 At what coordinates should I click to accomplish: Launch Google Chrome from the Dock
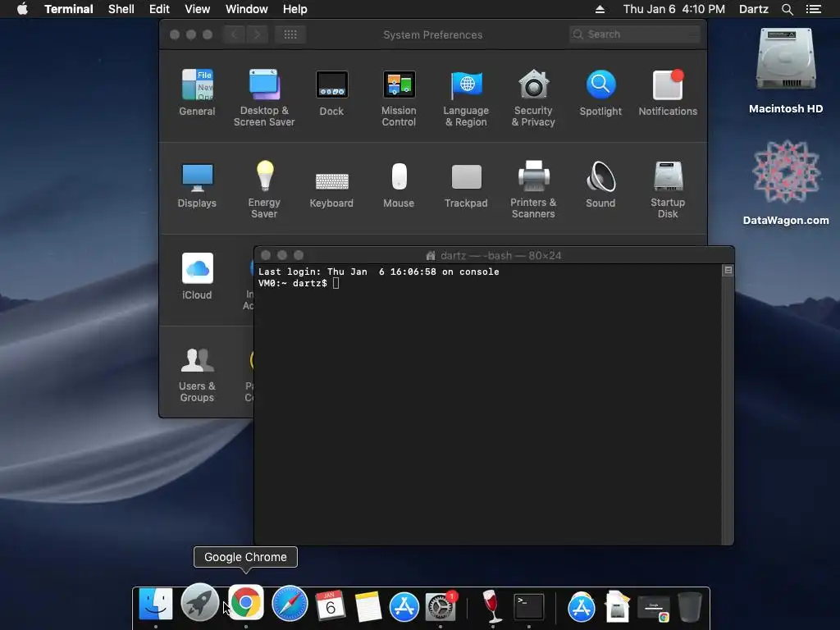(246, 603)
